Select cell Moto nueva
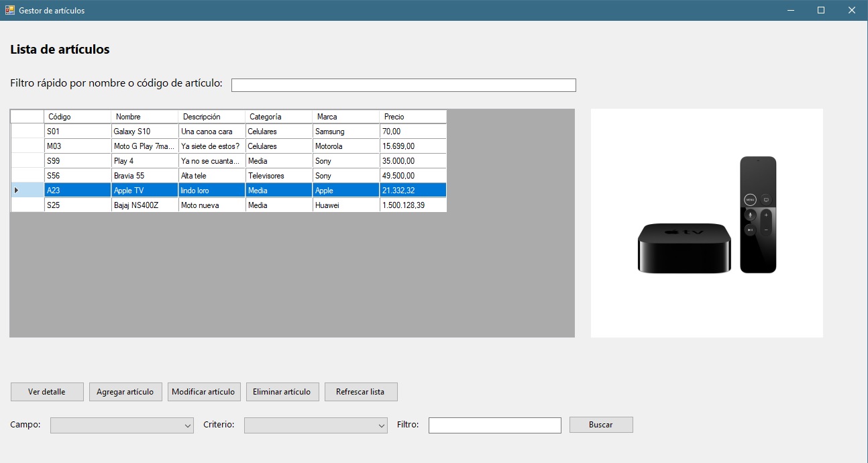 pyautogui.click(x=212, y=205)
